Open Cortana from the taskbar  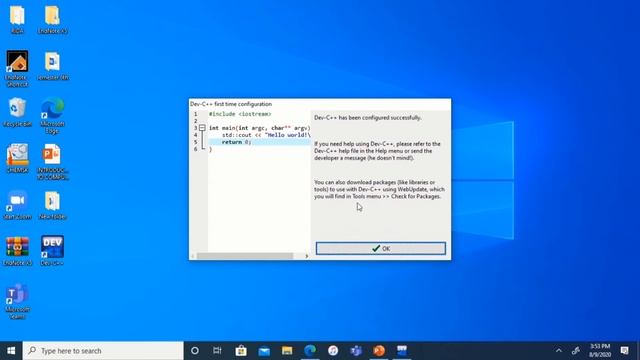(x=195, y=351)
